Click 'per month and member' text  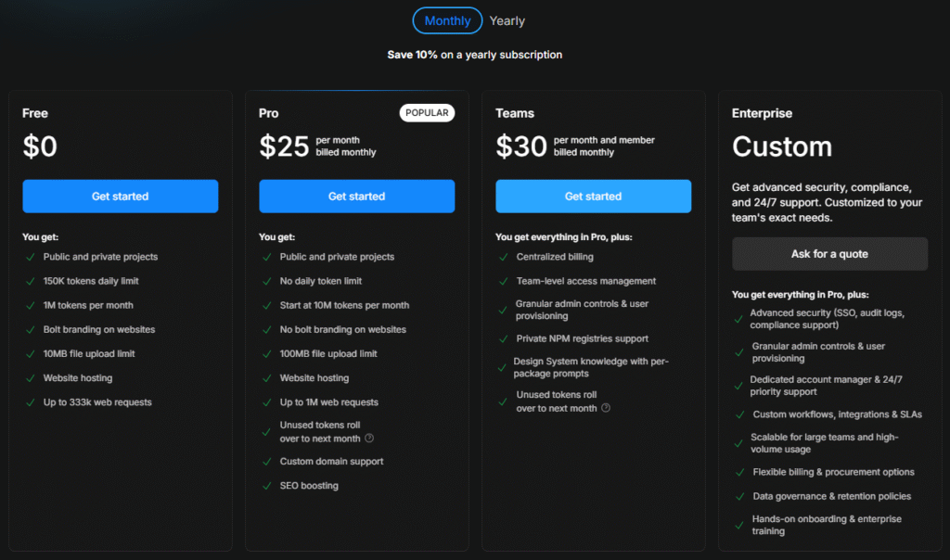coord(604,140)
